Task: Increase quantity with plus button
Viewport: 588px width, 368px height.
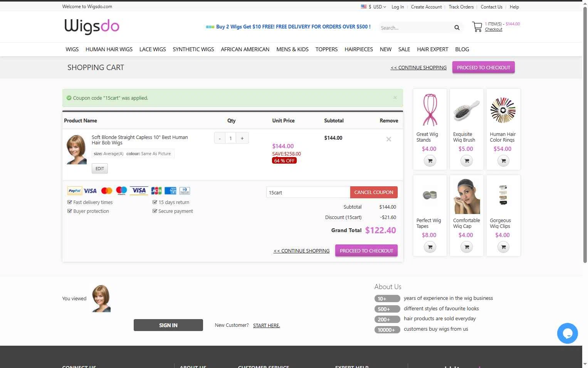Action: pyautogui.click(x=242, y=138)
